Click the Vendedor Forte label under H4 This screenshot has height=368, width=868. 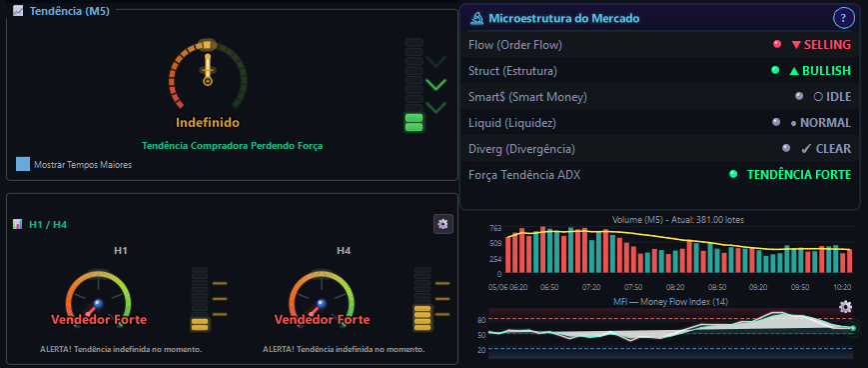click(323, 320)
